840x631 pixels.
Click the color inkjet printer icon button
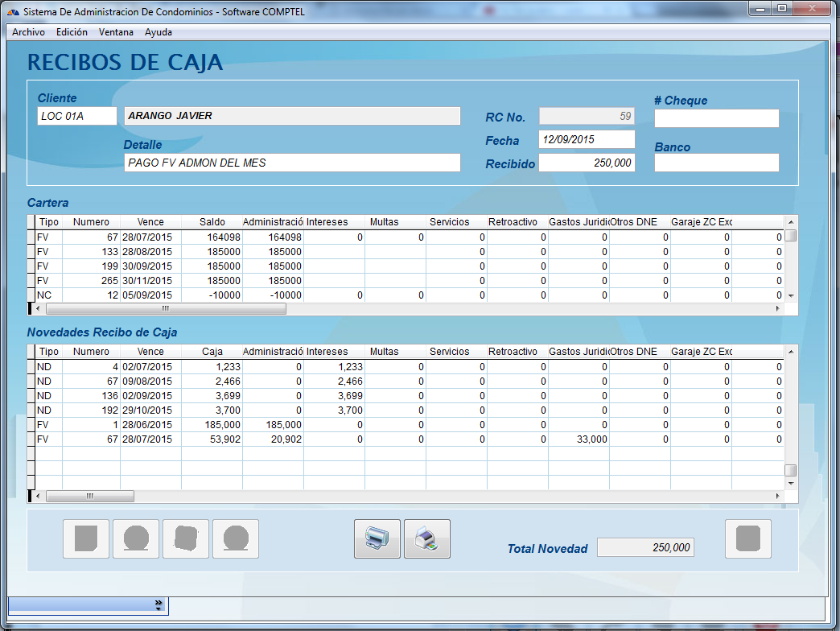pyautogui.click(x=427, y=539)
